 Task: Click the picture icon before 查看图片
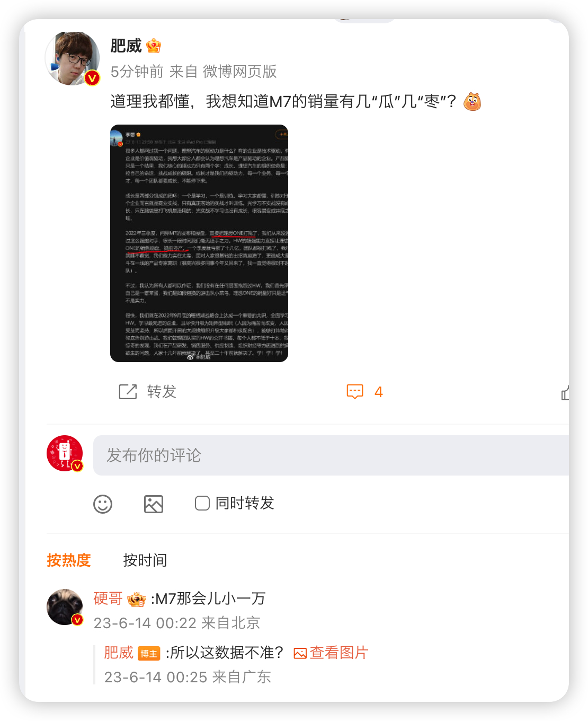click(x=300, y=653)
